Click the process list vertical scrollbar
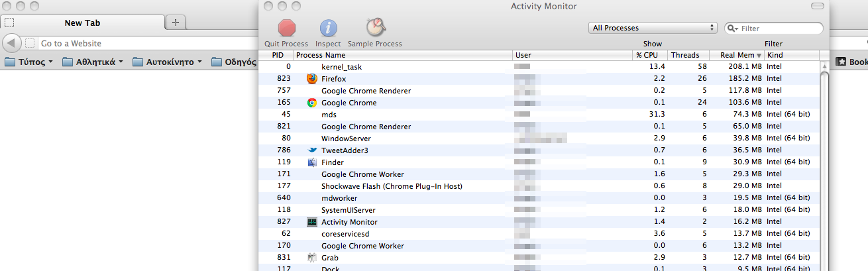The height and width of the screenshot is (271, 868). (x=824, y=166)
